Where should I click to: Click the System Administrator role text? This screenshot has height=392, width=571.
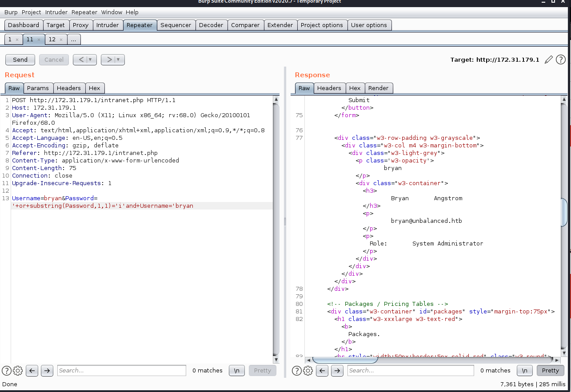(447, 243)
